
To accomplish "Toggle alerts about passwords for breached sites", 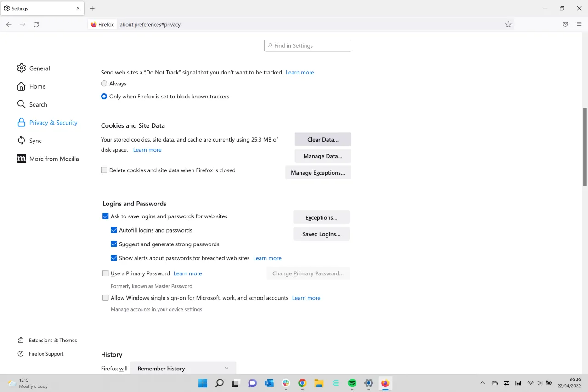I will pyautogui.click(x=114, y=258).
